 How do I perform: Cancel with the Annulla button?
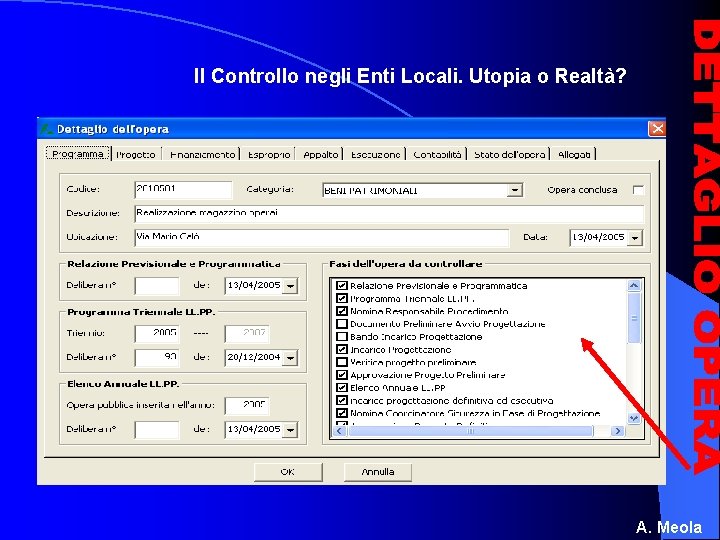(x=377, y=472)
